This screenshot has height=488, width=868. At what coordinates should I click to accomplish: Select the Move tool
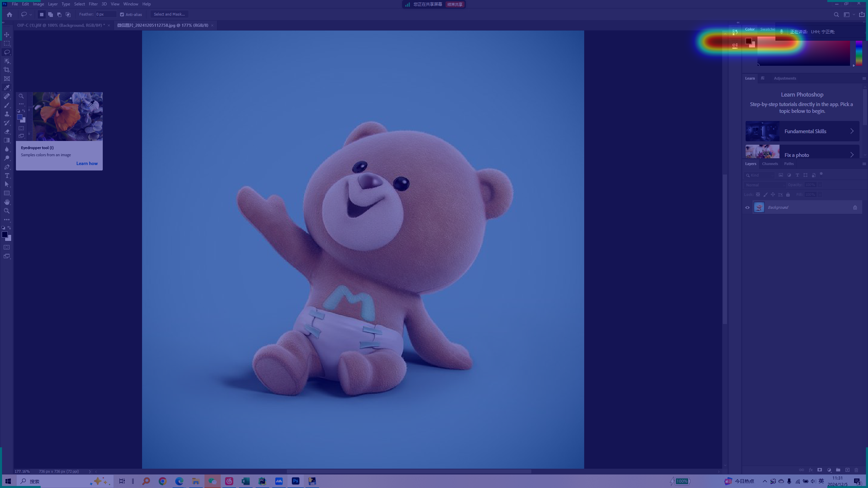coord(7,35)
